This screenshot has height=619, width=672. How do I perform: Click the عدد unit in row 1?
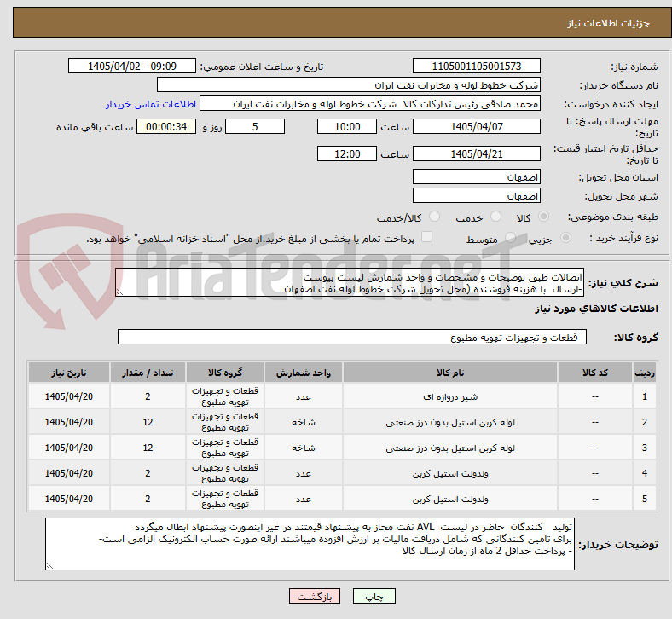click(x=304, y=396)
